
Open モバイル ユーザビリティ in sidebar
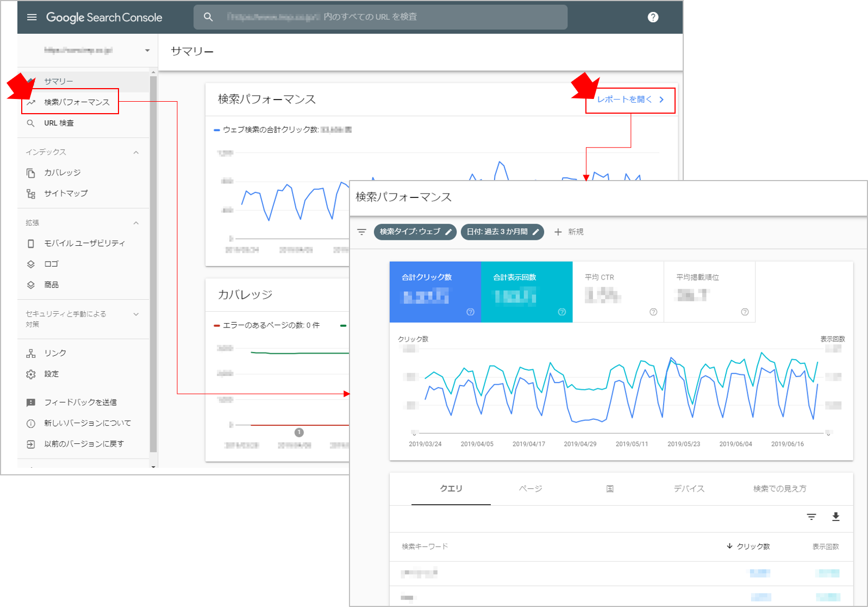[84, 243]
